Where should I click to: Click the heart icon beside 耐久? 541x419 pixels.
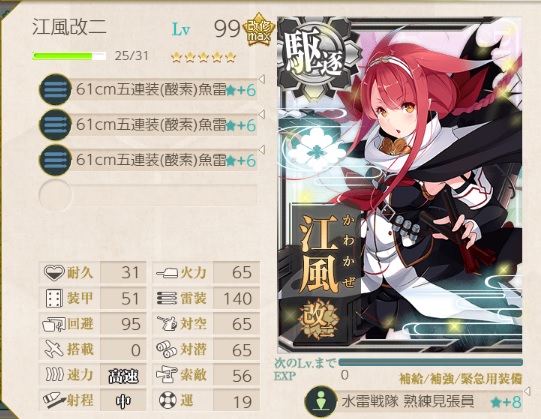click(x=54, y=272)
